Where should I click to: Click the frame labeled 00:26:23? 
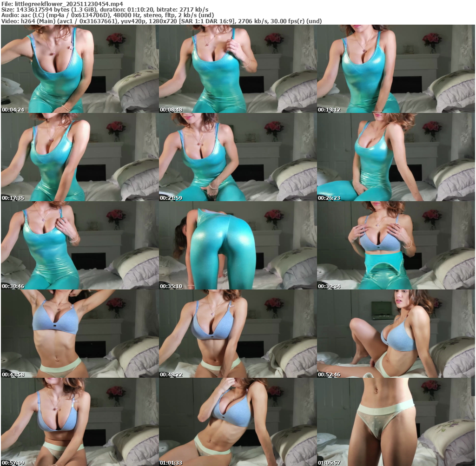396,157
